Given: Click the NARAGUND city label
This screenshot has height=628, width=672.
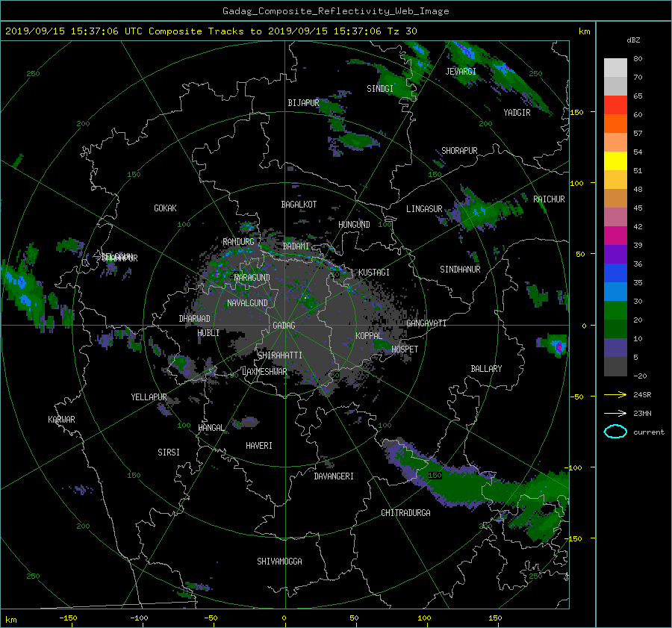Looking at the screenshot, I should [252, 278].
